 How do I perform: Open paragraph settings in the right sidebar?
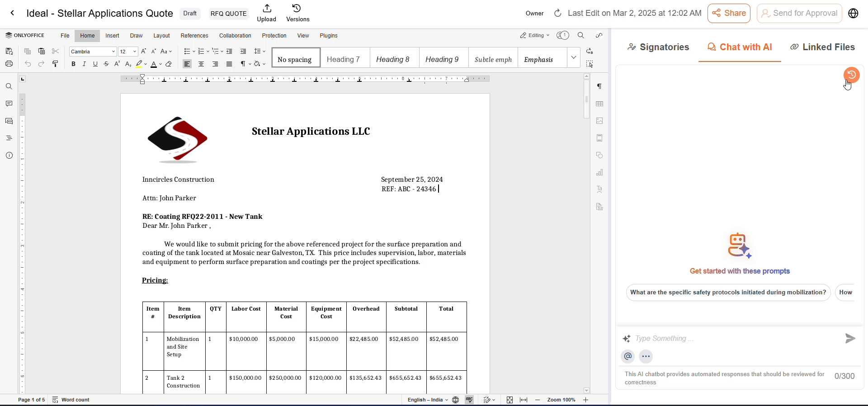click(600, 86)
